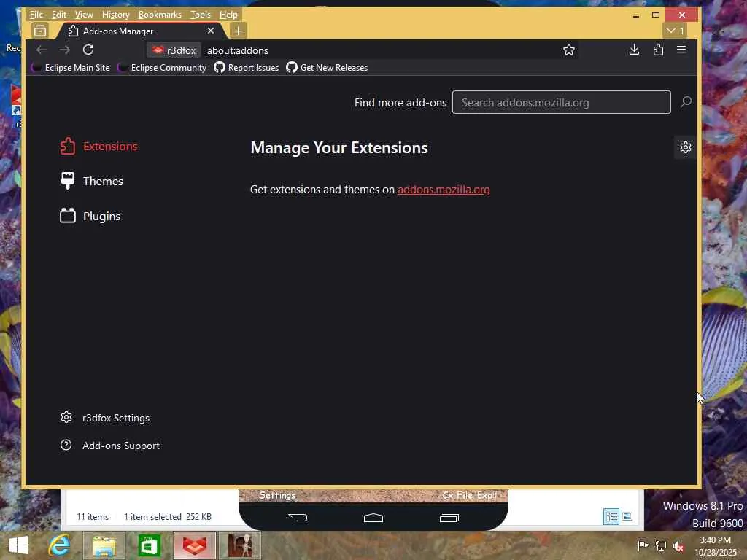Screen dimensions: 747x560
Task: Open the Windows Start button
Action: click(x=18, y=545)
